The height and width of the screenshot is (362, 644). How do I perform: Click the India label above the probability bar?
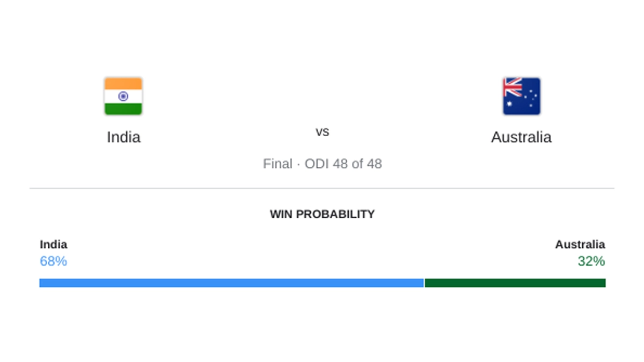point(54,245)
